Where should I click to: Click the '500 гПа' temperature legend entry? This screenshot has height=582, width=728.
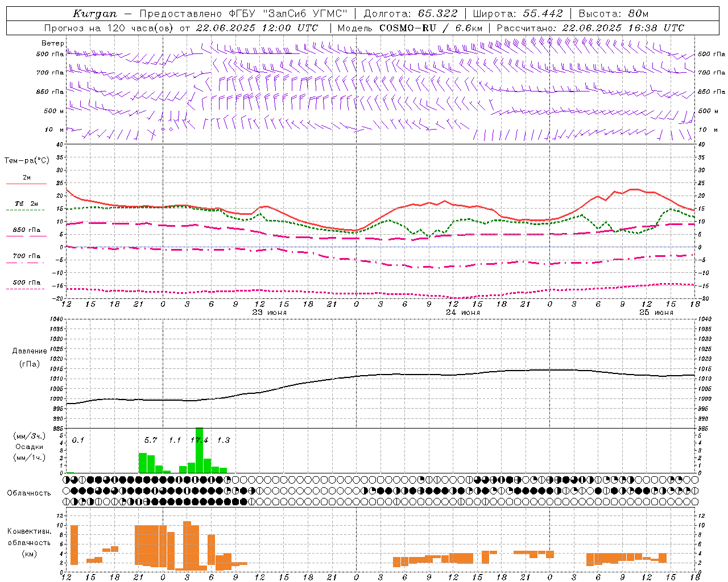pos(27,282)
